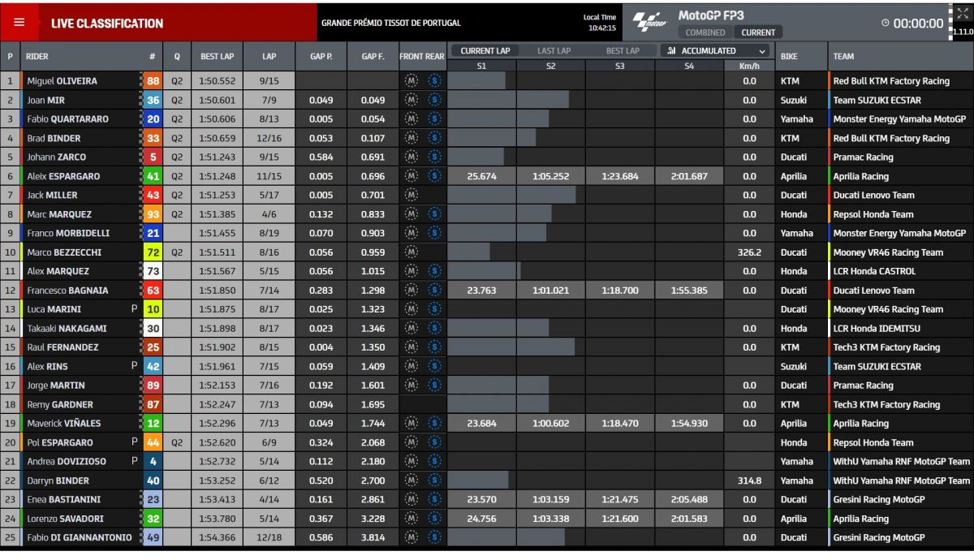Screen dimensions: 974x560
Task: Click Marco Bezzecchi's front tyre icon
Action: [x=411, y=252]
